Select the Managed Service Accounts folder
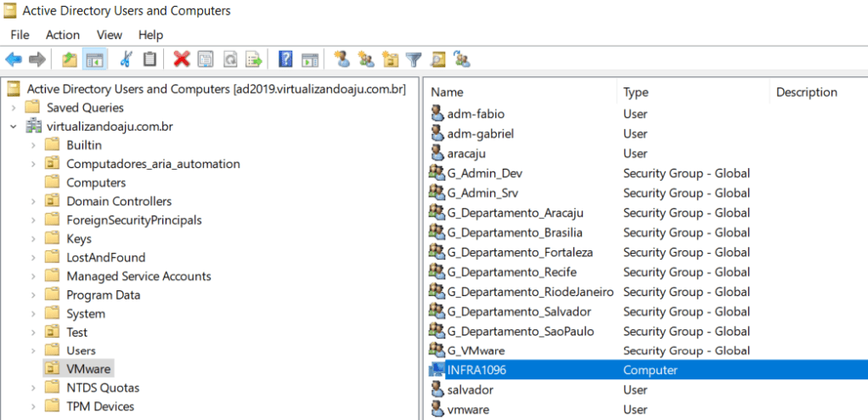The image size is (868, 420). click(x=138, y=276)
